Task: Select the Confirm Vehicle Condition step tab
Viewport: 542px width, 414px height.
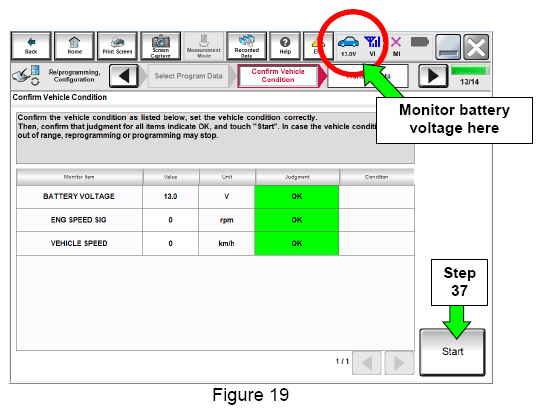Action: coord(278,76)
